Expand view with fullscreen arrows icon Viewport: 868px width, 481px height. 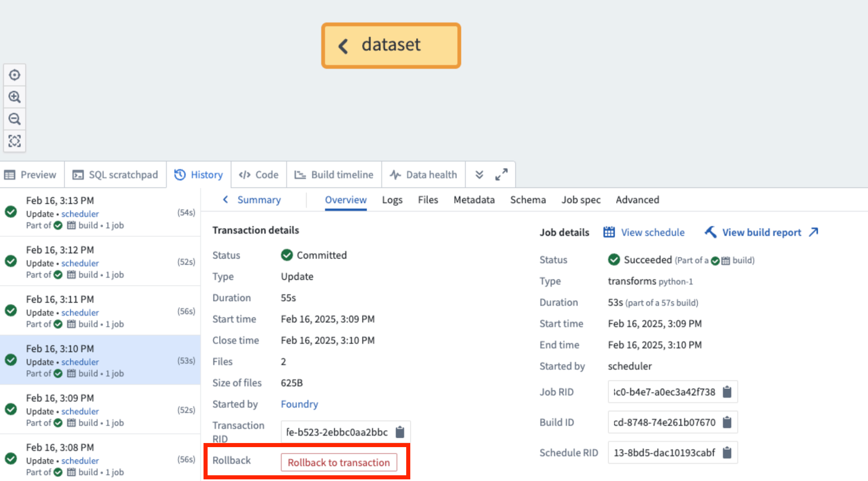[x=501, y=174]
